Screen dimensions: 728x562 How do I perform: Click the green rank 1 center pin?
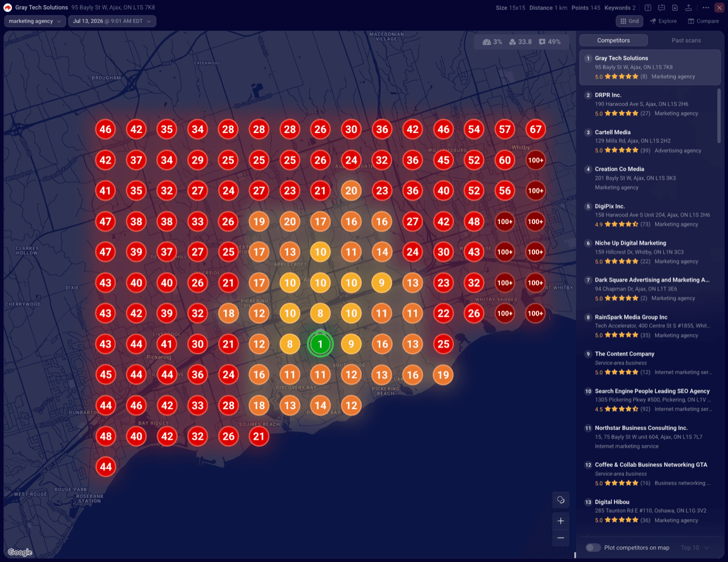320,344
